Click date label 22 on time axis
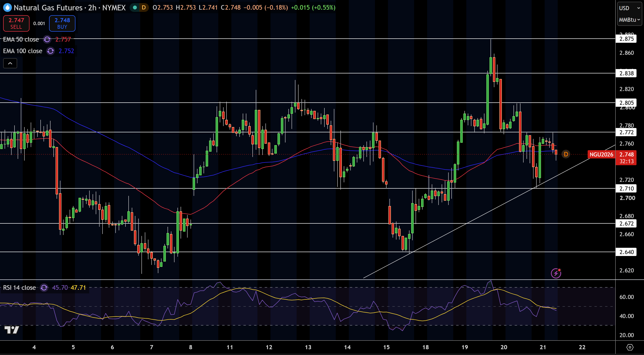The height and width of the screenshot is (355, 644). coord(582,347)
